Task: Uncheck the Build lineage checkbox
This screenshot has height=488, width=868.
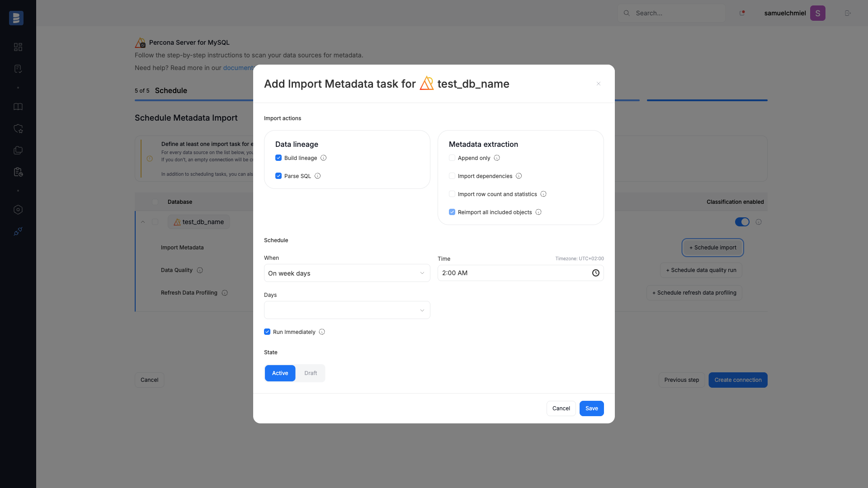Action: coord(278,158)
